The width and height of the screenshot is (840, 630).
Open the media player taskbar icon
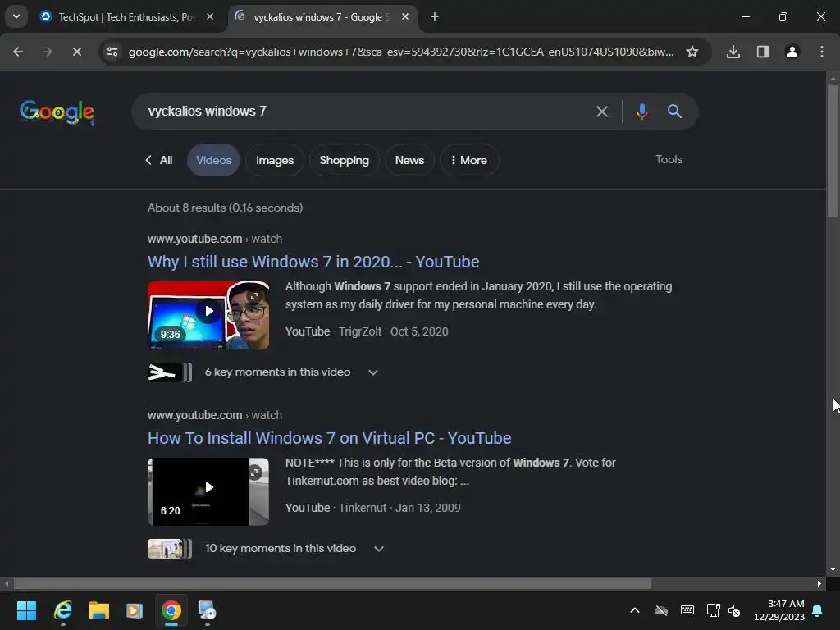[135, 610]
